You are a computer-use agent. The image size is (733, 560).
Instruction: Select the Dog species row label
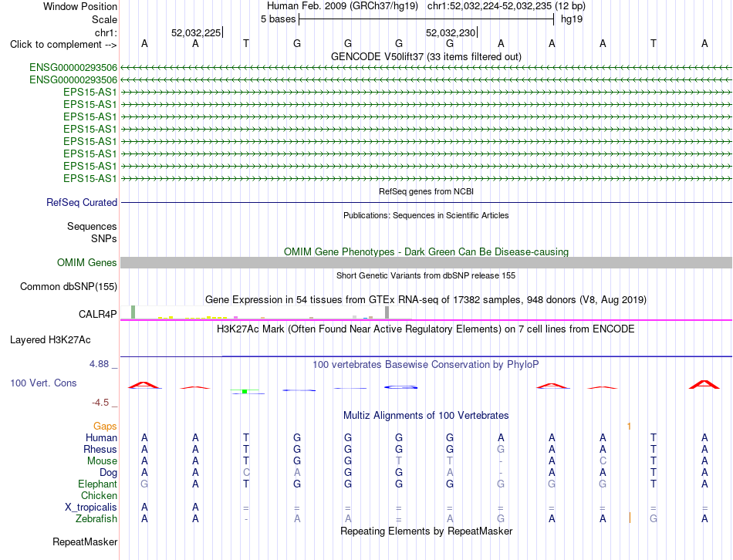pyautogui.click(x=108, y=473)
